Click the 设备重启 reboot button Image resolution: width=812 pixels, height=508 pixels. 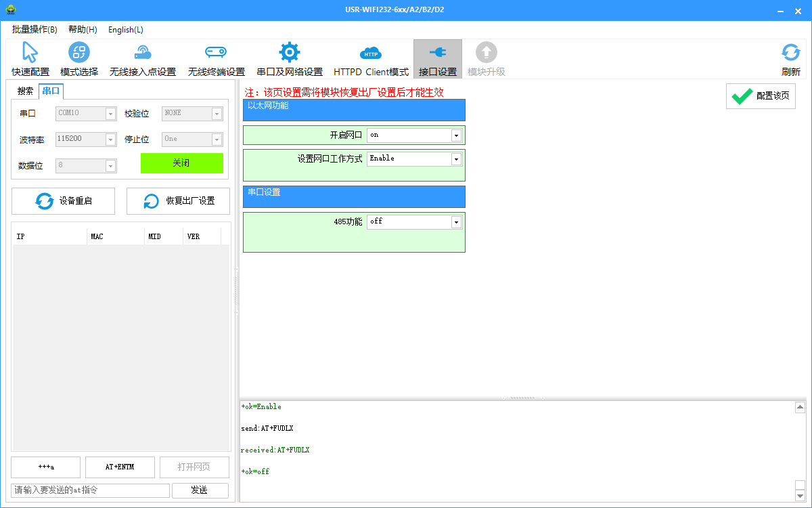[x=63, y=201]
